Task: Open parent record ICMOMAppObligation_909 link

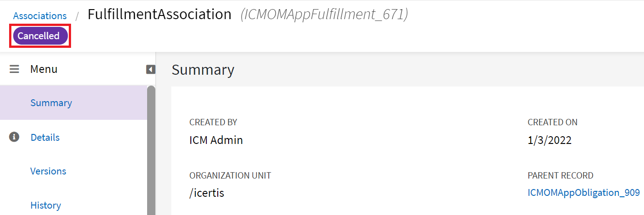Action: tap(583, 193)
